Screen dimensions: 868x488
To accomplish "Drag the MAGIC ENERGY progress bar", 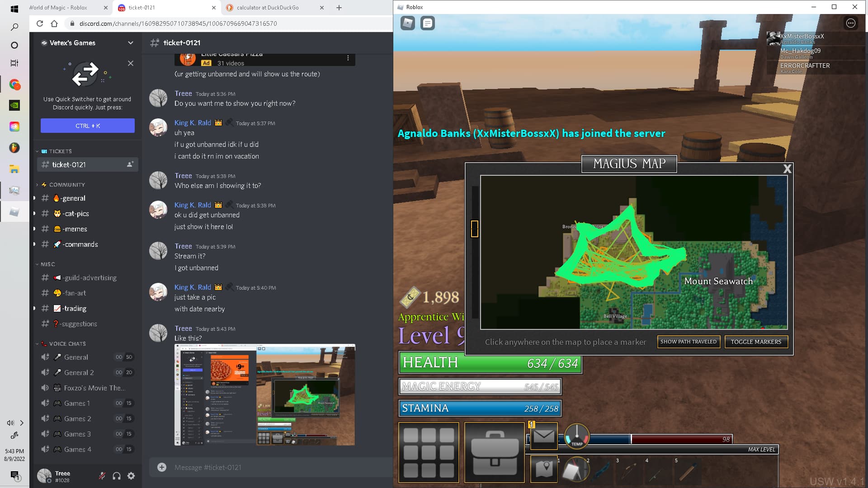I will coord(480,386).
